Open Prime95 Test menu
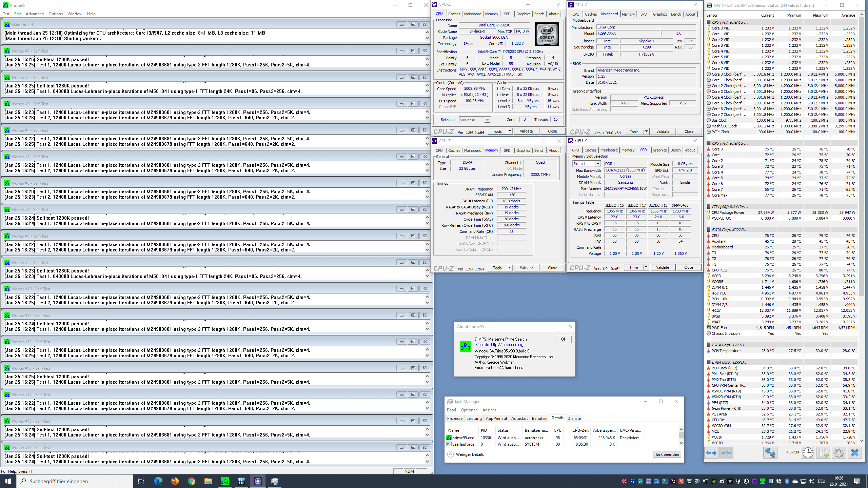The image size is (868, 488). pos(6,14)
